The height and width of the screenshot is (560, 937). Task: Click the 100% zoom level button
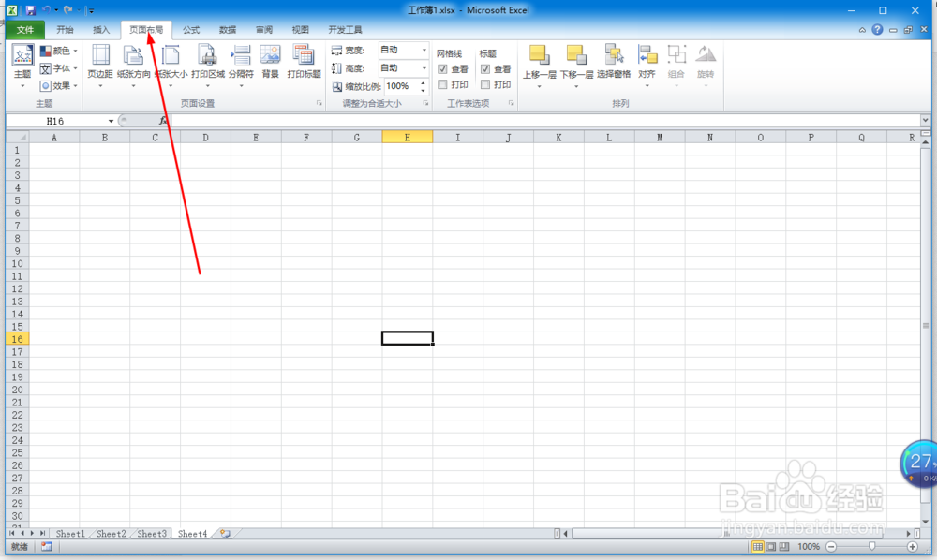click(x=809, y=547)
